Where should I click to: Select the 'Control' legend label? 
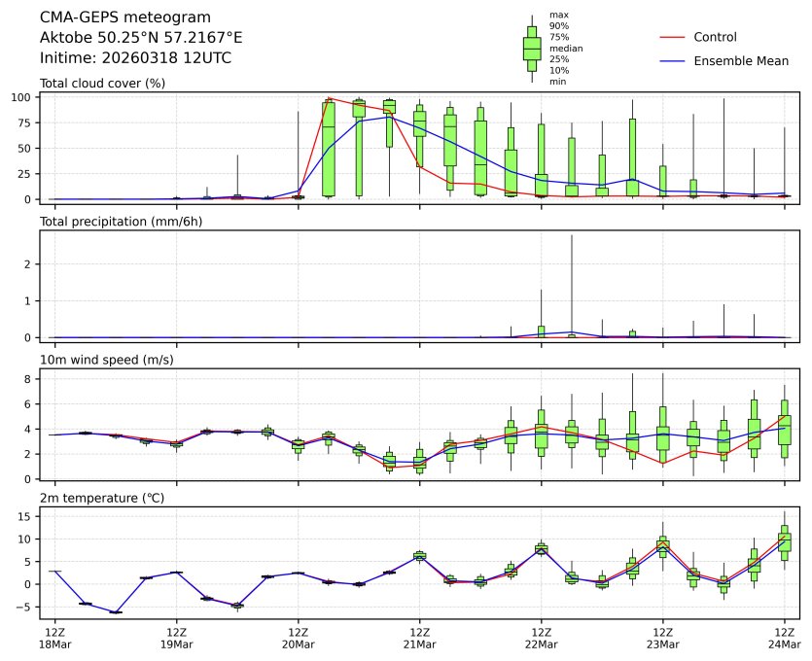[x=715, y=38]
